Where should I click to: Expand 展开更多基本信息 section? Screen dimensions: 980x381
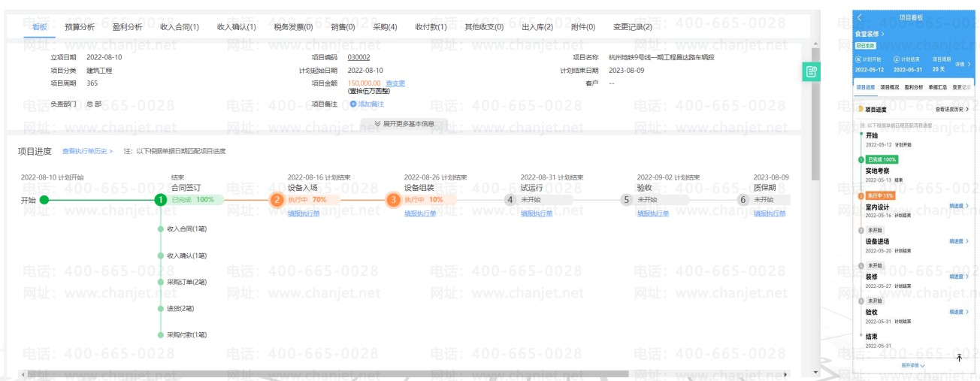click(404, 123)
